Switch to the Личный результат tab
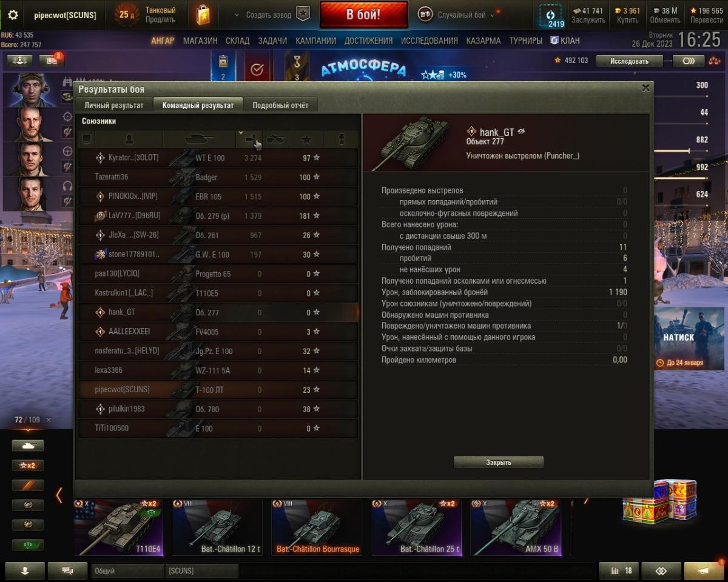Viewport: 728px width, 582px height. [x=114, y=105]
